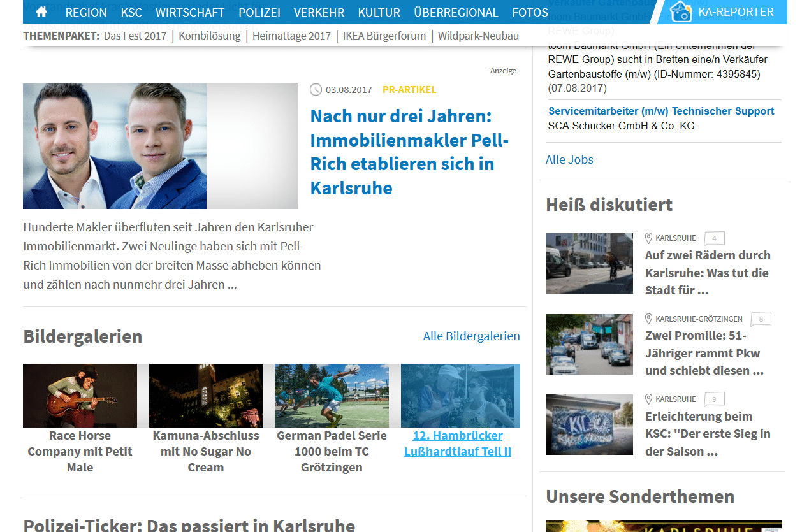
Task: Click the photo of two real estate agents
Action: pos(160,146)
